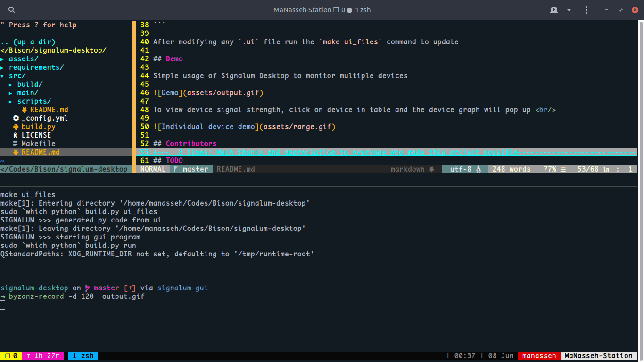Click the '## Demo' heading text

click(168, 59)
